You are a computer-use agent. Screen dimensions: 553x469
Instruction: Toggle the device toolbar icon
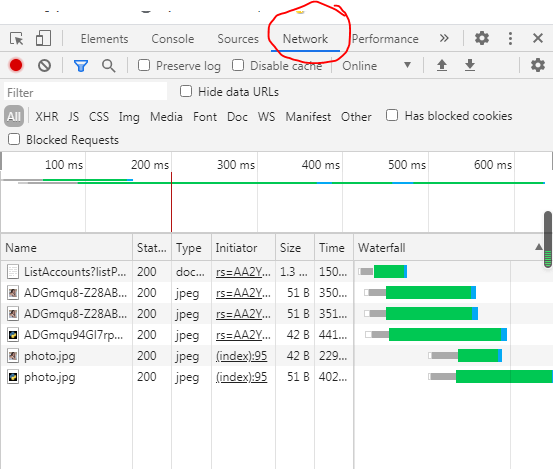point(43,38)
